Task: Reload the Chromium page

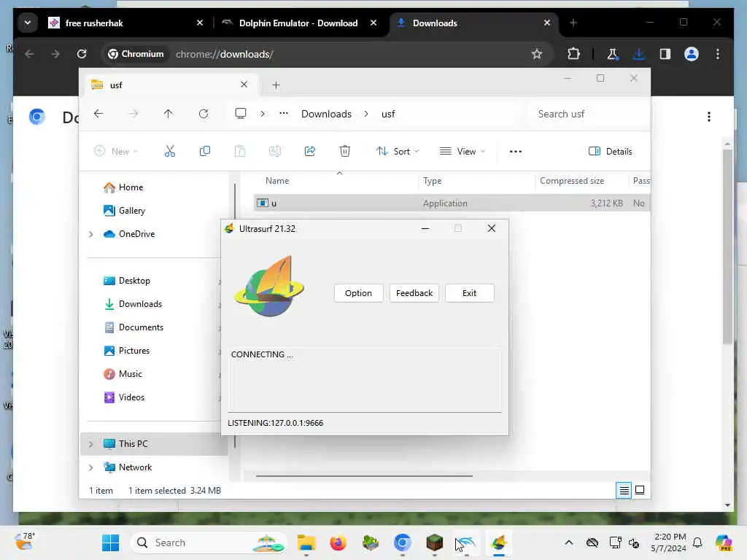Action: tap(82, 54)
